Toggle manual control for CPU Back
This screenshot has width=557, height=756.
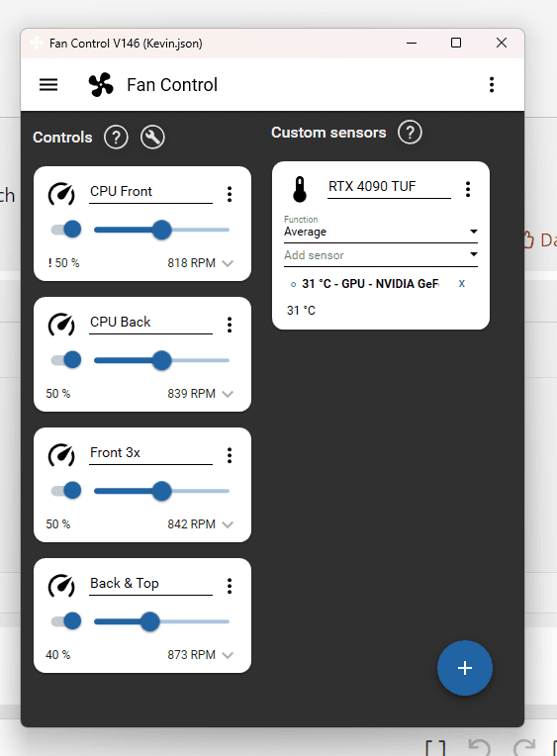66,359
